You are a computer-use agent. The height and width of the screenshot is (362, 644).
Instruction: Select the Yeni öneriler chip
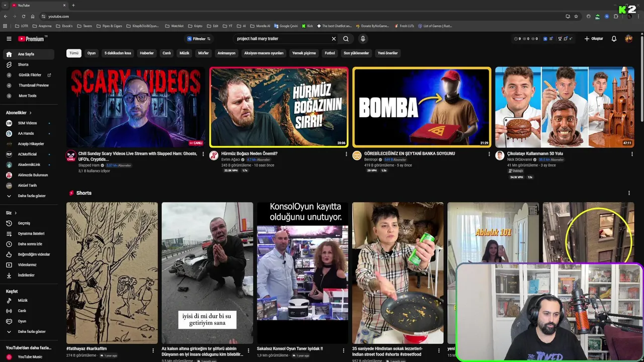click(388, 53)
